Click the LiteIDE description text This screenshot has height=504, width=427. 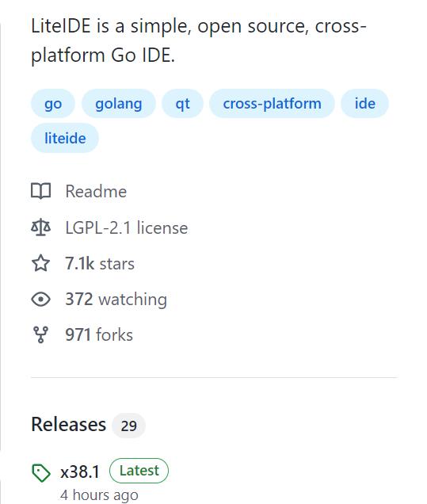pyautogui.click(x=199, y=40)
